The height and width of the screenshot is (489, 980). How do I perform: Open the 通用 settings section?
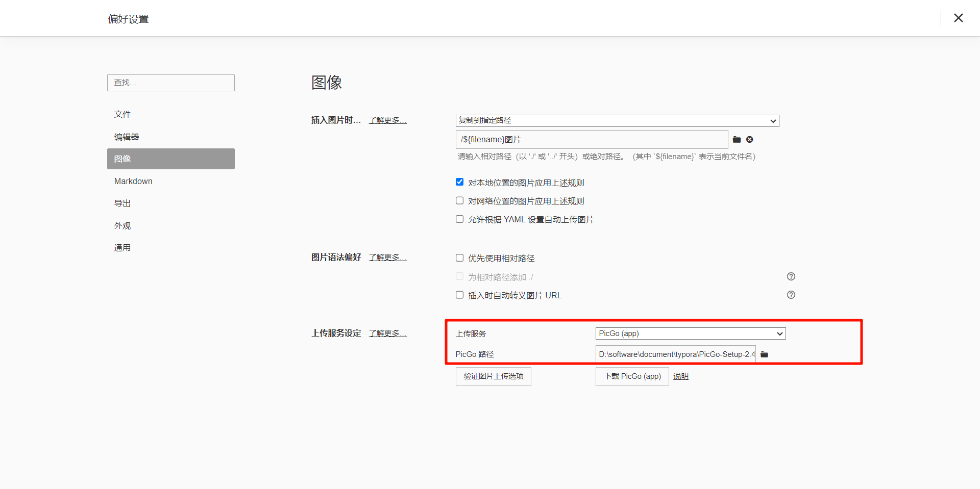point(171,247)
